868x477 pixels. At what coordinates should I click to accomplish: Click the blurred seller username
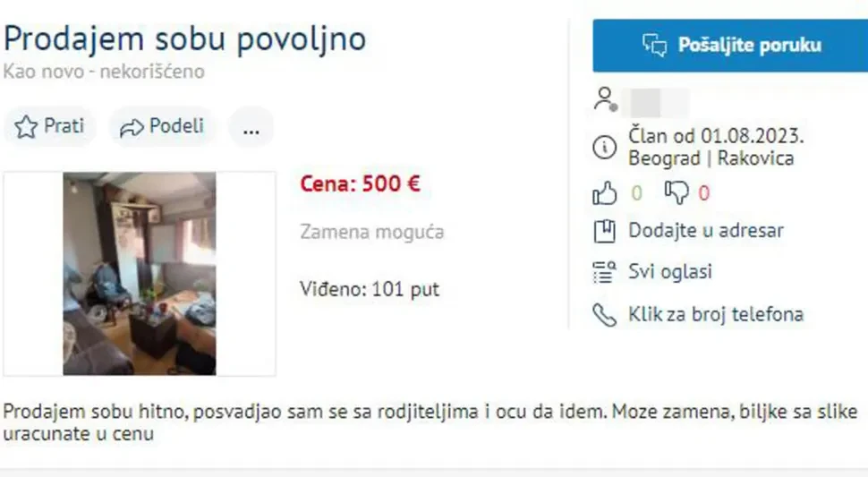point(656,102)
